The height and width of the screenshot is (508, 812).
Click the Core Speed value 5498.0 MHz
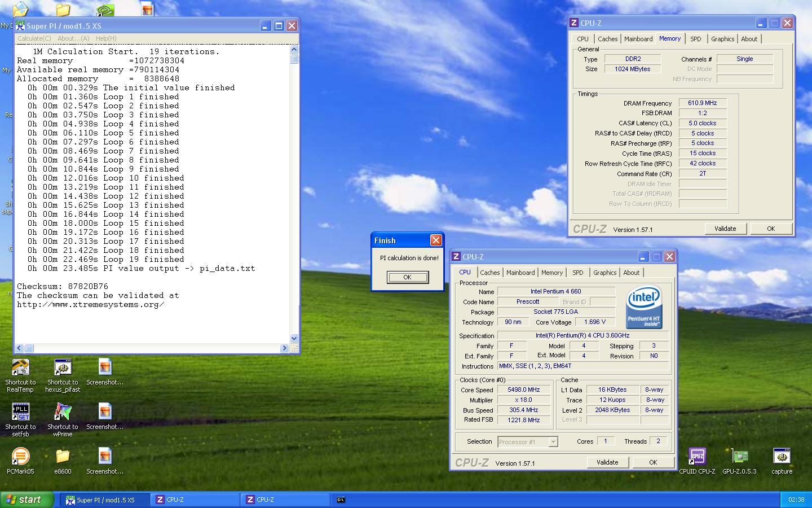click(524, 390)
